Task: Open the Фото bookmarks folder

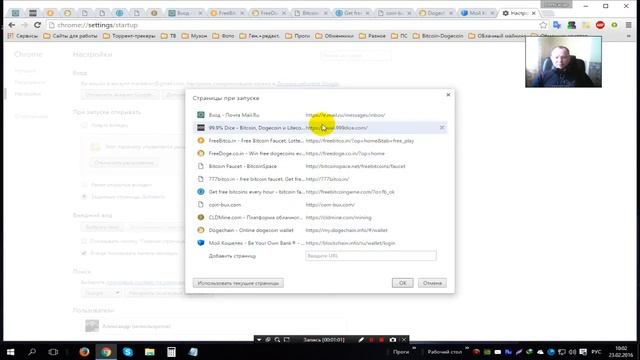Action: (223, 36)
